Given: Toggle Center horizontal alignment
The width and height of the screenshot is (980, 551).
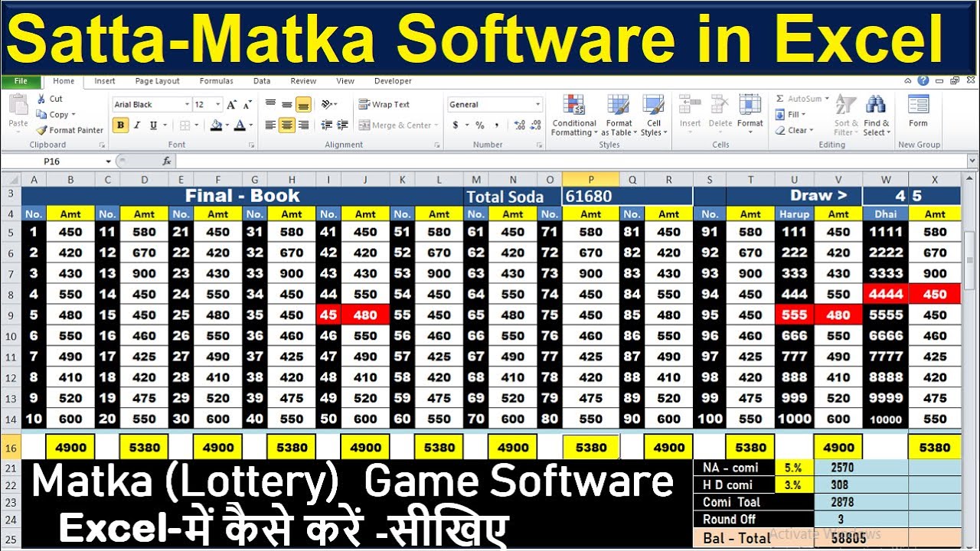Looking at the screenshot, I should (x=286, y=126).
